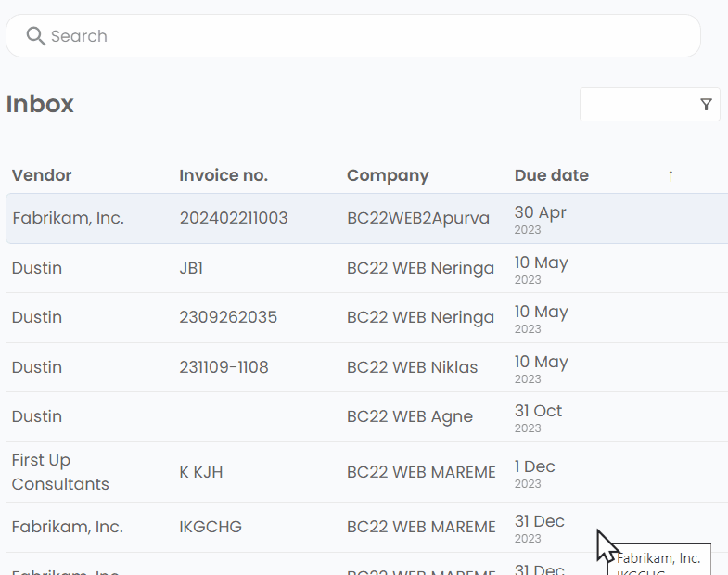Click BC22 WEB Neringa in the 2309262035 row
The image size is (728, 575).
(x=420, y=318)
